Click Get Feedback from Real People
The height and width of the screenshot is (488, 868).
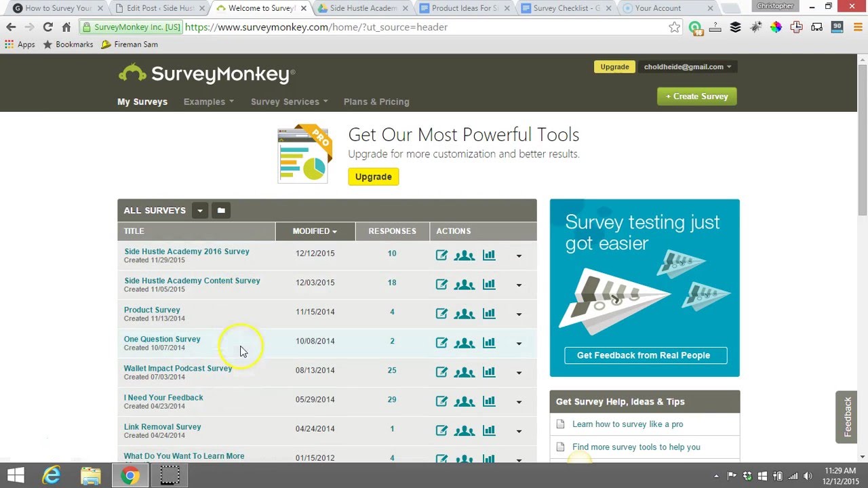point(645,355)
